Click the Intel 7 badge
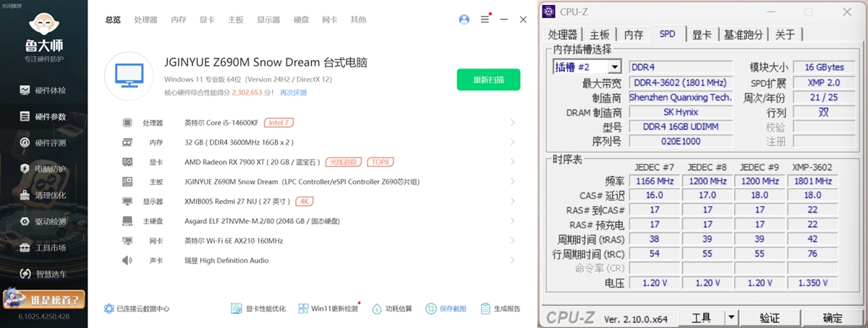 279,123
